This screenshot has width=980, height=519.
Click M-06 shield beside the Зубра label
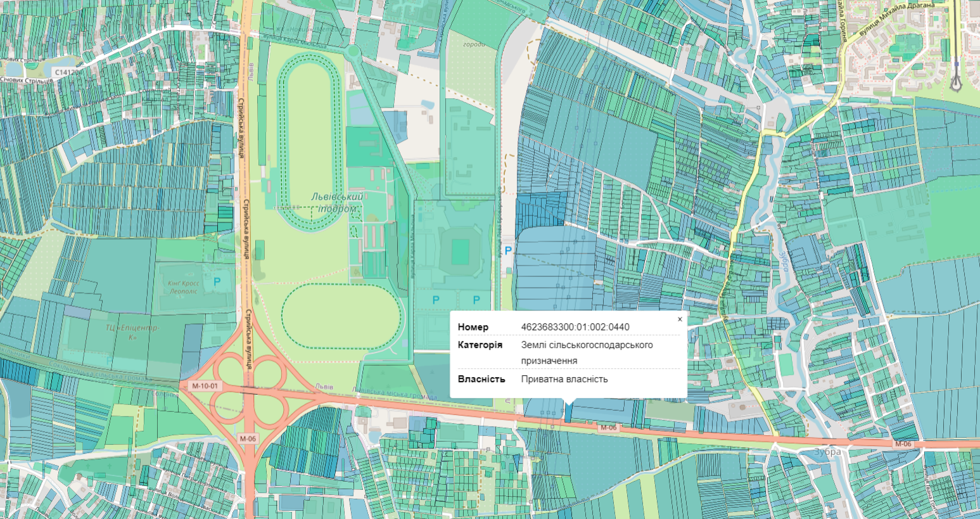click(903, 444)
